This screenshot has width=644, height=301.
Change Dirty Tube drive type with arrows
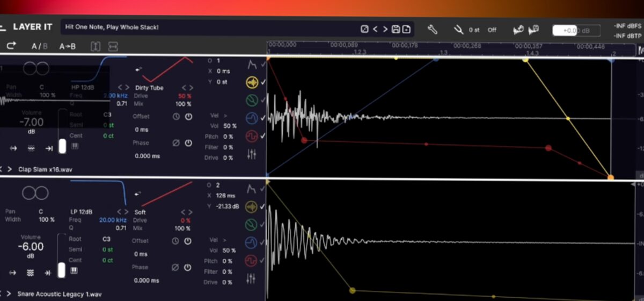187,87
